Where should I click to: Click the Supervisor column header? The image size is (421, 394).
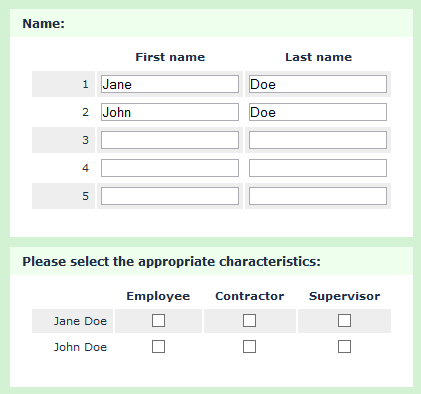click(x=344, y=296)
